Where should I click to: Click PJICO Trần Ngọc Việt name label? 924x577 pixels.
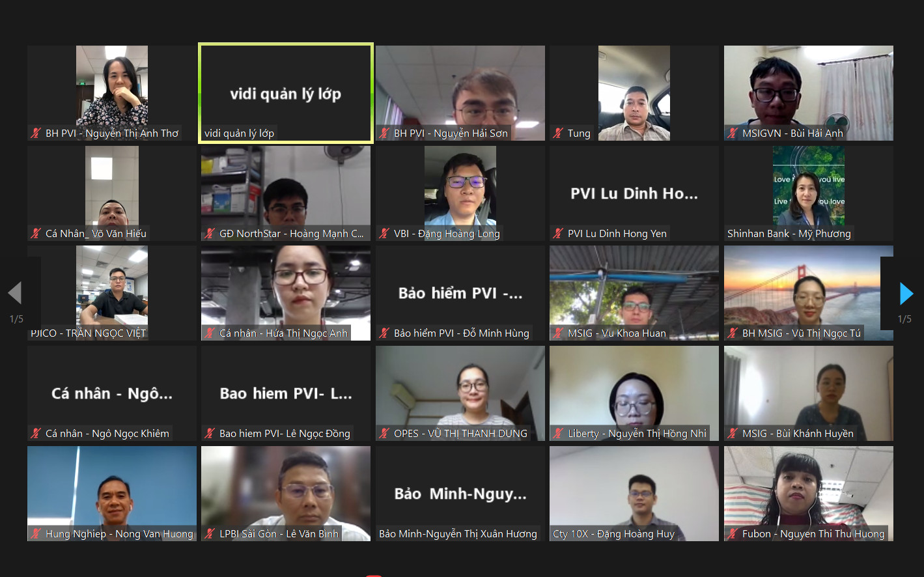(89, 333)
